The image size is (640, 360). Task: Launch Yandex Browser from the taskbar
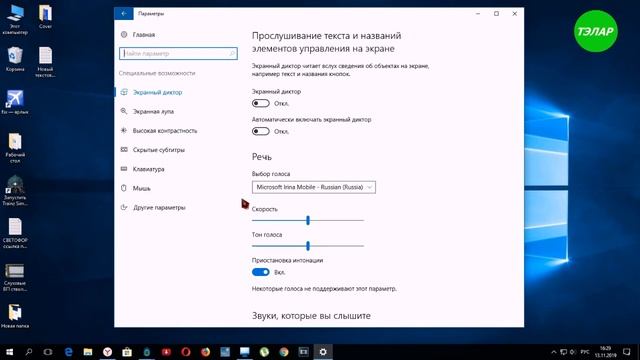coord(107,352)
